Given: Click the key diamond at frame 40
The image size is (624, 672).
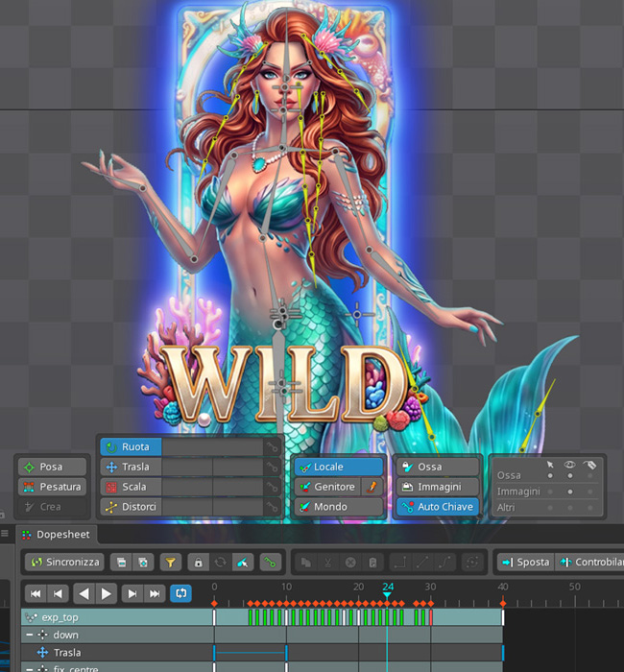Looking at the screenshot, I should point(503,604).
